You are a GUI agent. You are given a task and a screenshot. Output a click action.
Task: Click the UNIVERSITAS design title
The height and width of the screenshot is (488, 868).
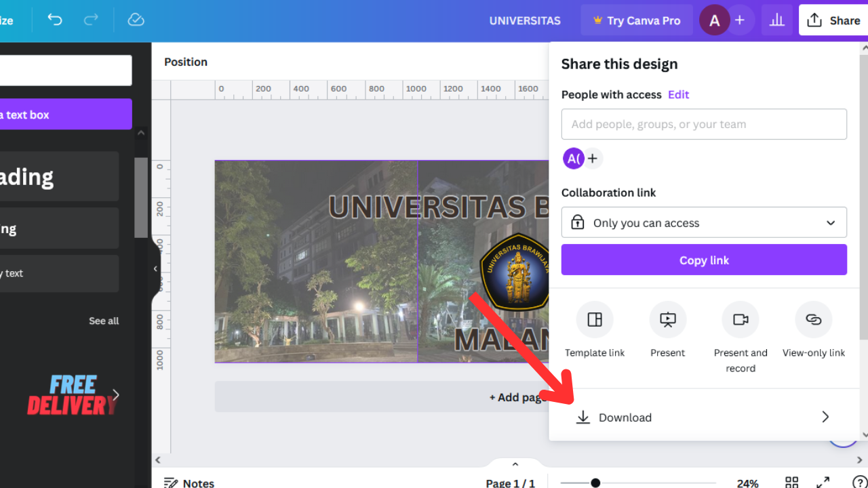point(525,20)
